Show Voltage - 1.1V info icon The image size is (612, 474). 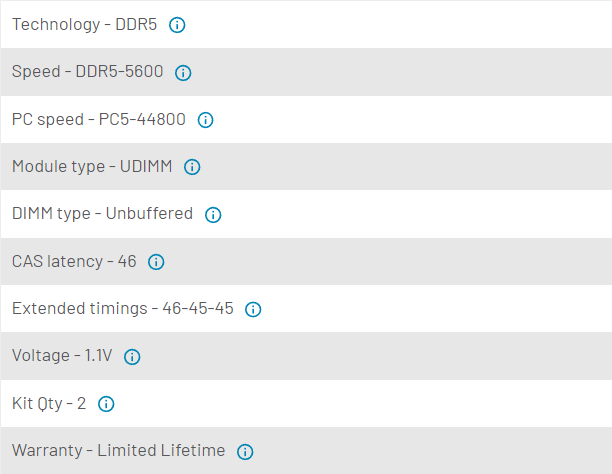132,356
